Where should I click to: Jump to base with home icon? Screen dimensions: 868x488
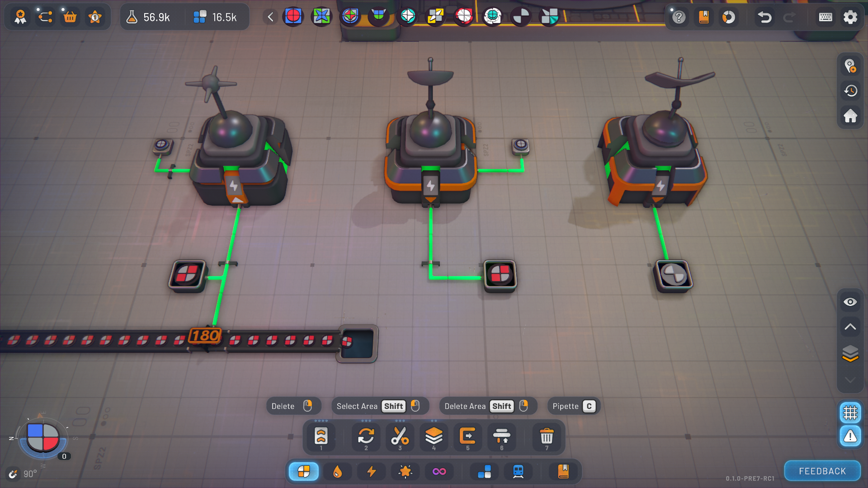coord(850,116)
